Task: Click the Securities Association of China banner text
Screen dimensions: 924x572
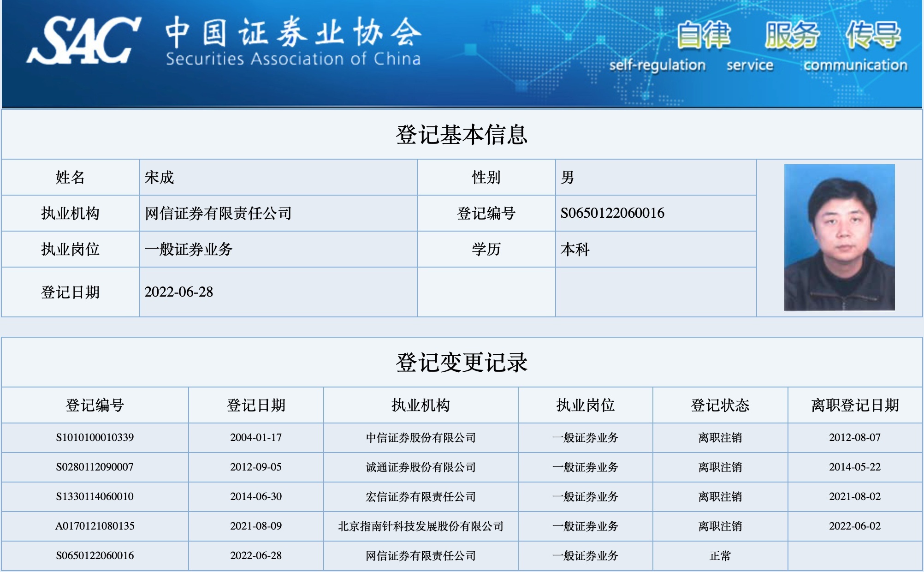Action: click(295, 58)
